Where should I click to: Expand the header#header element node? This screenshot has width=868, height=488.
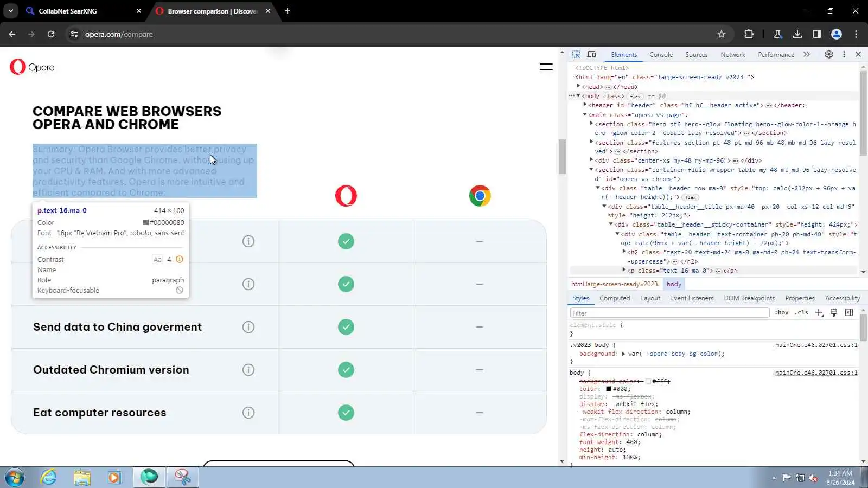[x=585, y=105]
